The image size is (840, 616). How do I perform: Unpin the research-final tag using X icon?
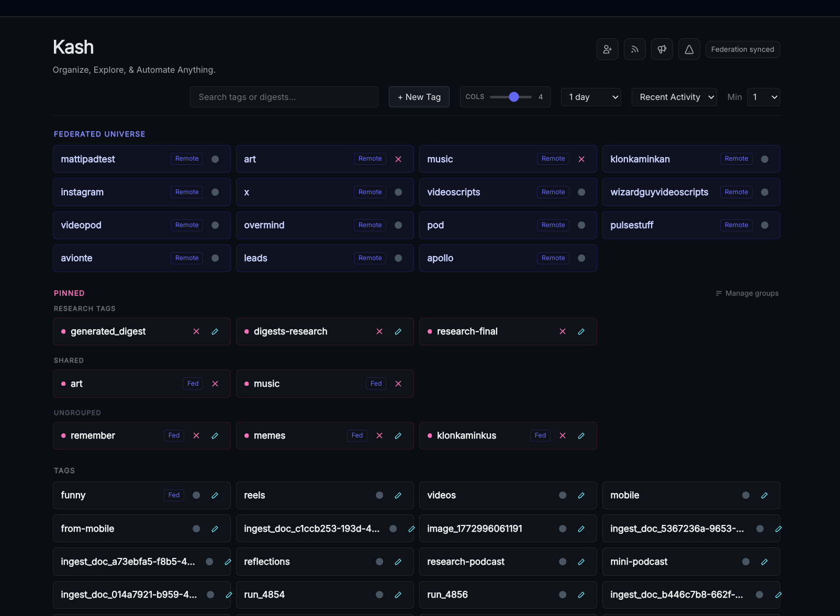pos(563,331)
